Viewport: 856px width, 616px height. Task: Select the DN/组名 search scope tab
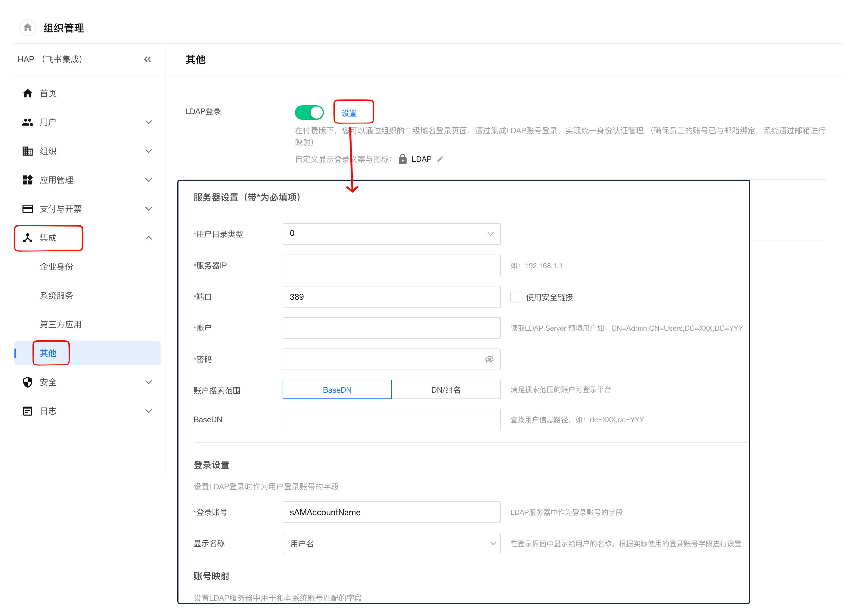(446, 390)
